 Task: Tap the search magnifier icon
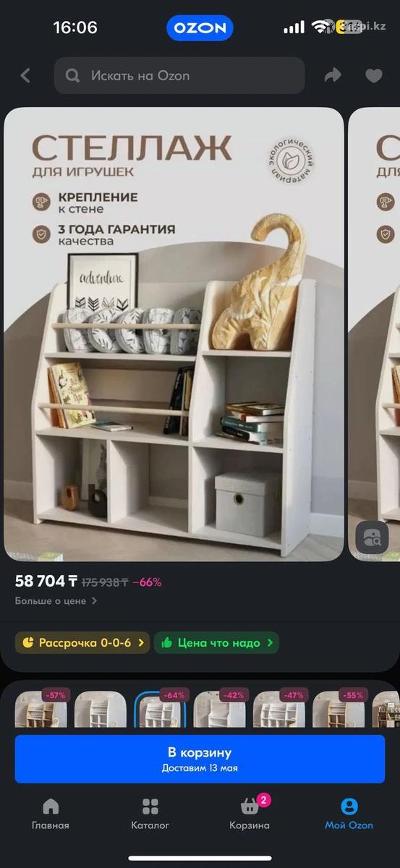click(72, 75)
